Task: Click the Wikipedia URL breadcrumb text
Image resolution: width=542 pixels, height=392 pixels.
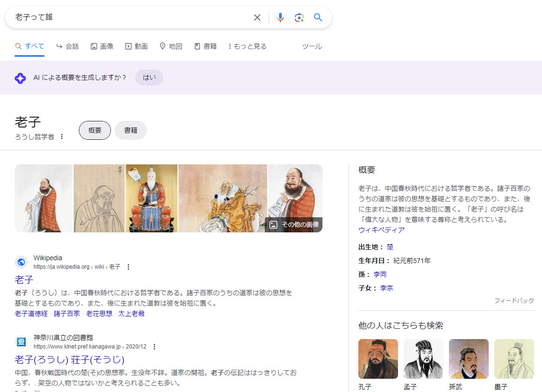Action: [x=77, y=267]
